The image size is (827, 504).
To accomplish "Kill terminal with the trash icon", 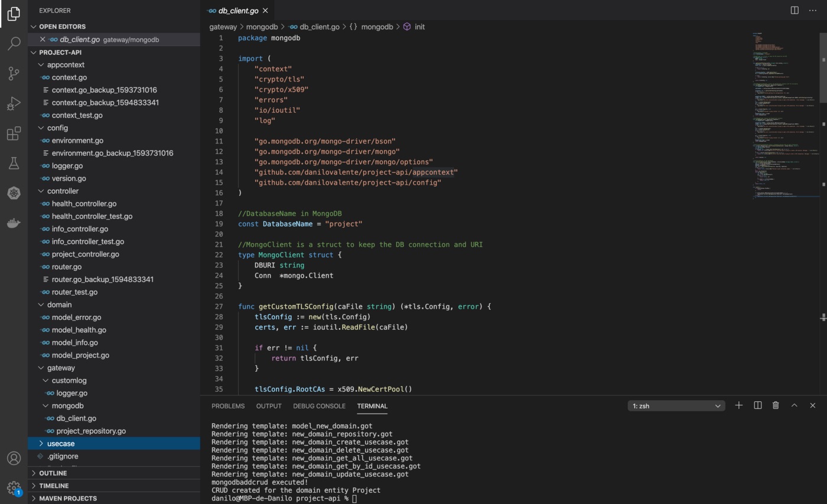I will pyautogui.click(x=776, y=405).
